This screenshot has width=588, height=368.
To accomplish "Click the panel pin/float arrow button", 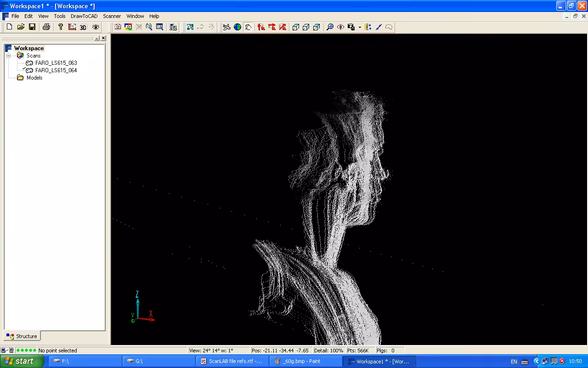I will click(97, 38).
